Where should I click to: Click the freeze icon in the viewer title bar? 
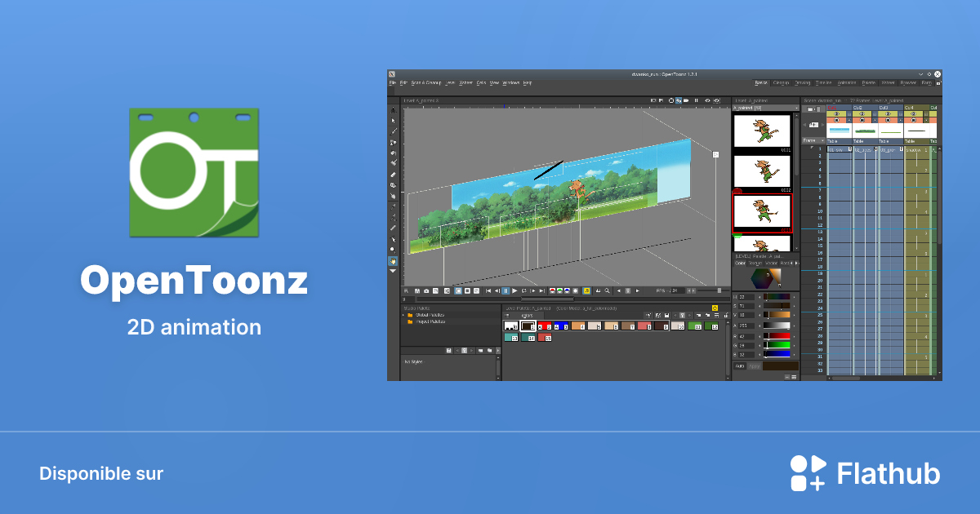[696, 100]
